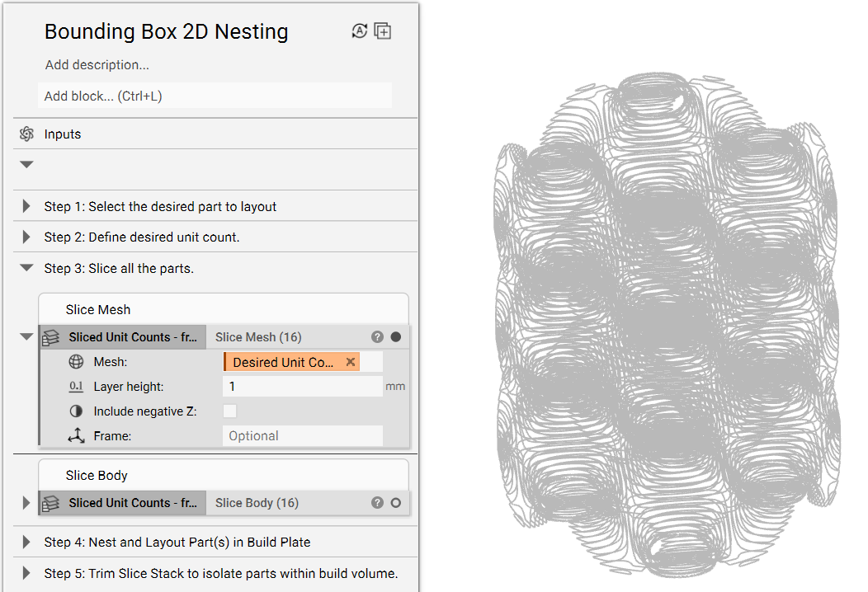The height and width of the screenshot is (592, 868).
Task: Expand Step 1: Select the desired part
Action: [26, 206]
